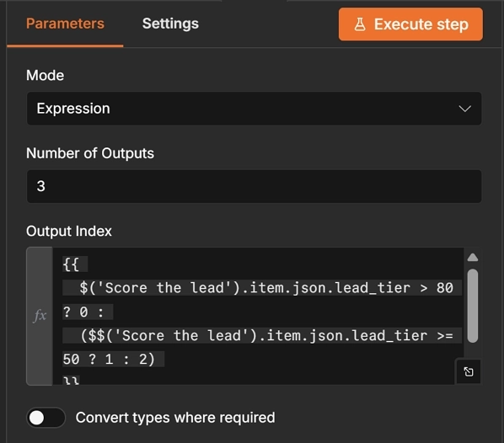The image size is (504, 443).
Task: Click the fx expression icon
Action: tap(40, 316)
